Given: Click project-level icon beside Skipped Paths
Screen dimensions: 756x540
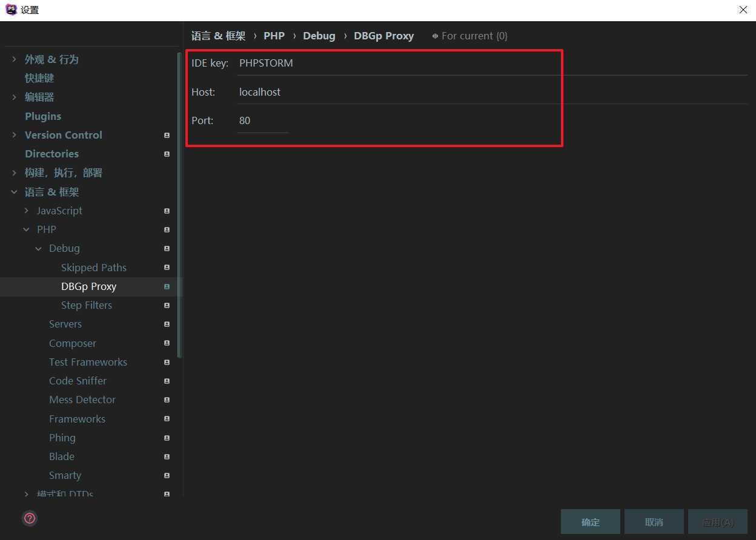Looking at the screenshot, I should [167, 268].
